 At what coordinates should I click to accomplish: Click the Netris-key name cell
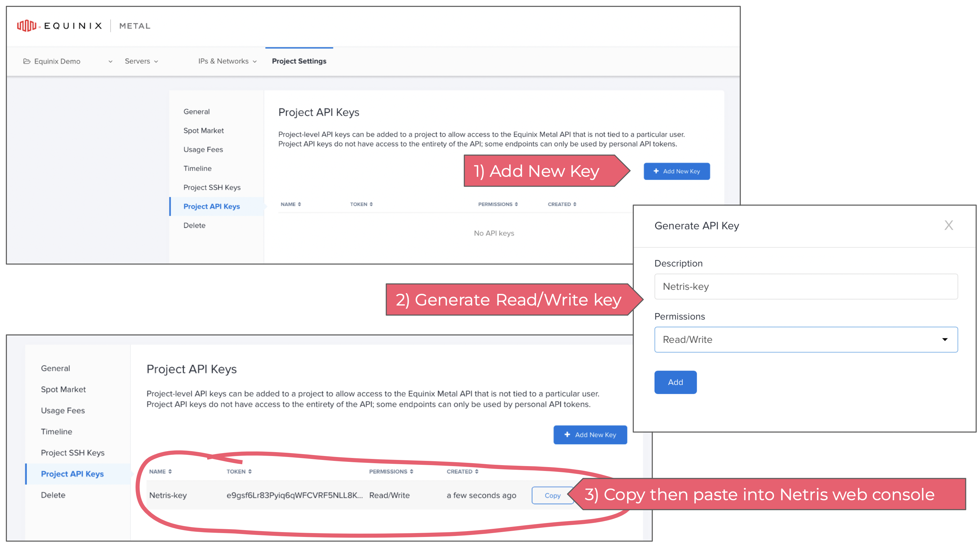(168, 495)
